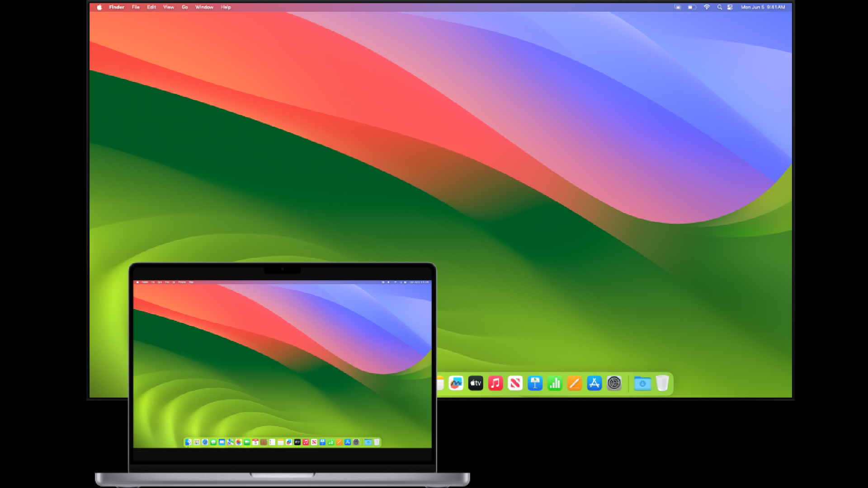Open Spotlight search from the menu bar
Screen dimensions: 868x488
coord(719,7)
